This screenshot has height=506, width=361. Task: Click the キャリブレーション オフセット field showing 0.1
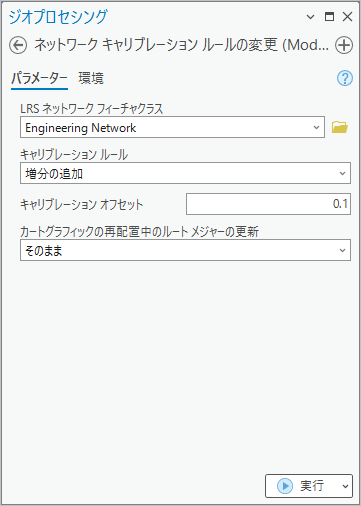[268, 204]
